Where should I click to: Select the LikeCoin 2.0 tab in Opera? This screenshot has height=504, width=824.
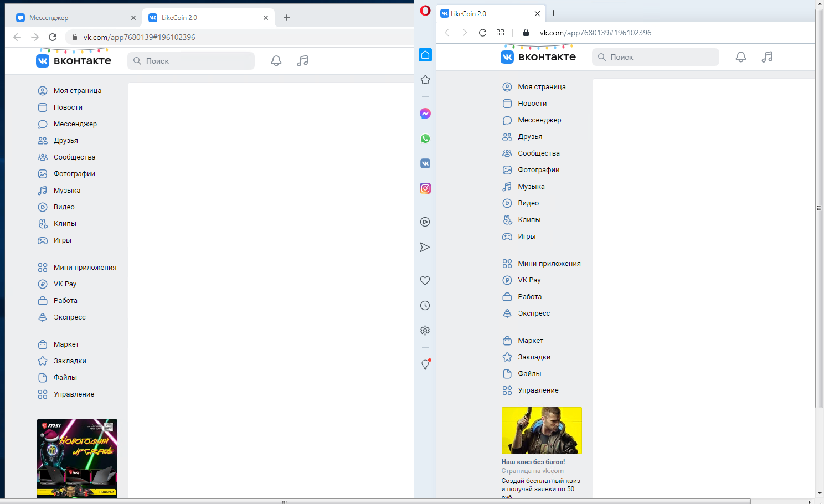pyautogui.click(x=491, y=13)
